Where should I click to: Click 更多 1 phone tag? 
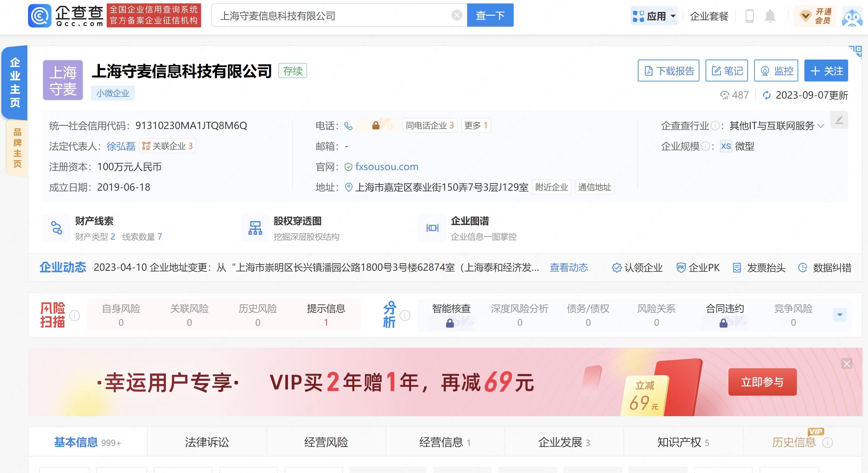pyautogui.click(x=476, y=126)
